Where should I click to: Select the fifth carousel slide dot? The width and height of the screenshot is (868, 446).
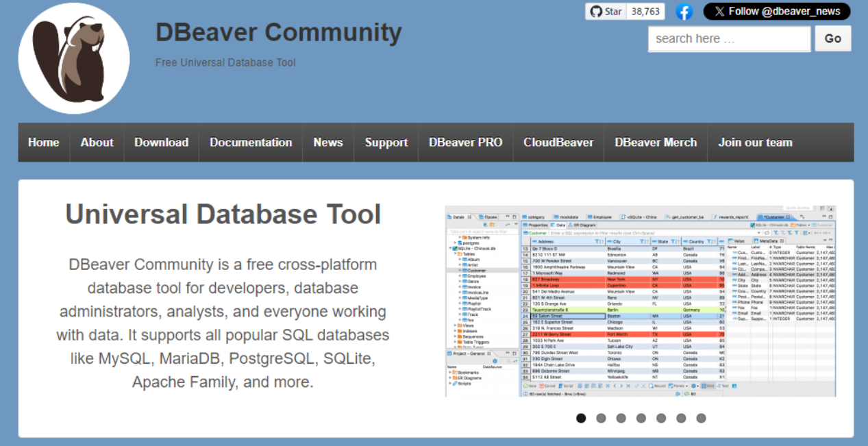coord(661,418)
